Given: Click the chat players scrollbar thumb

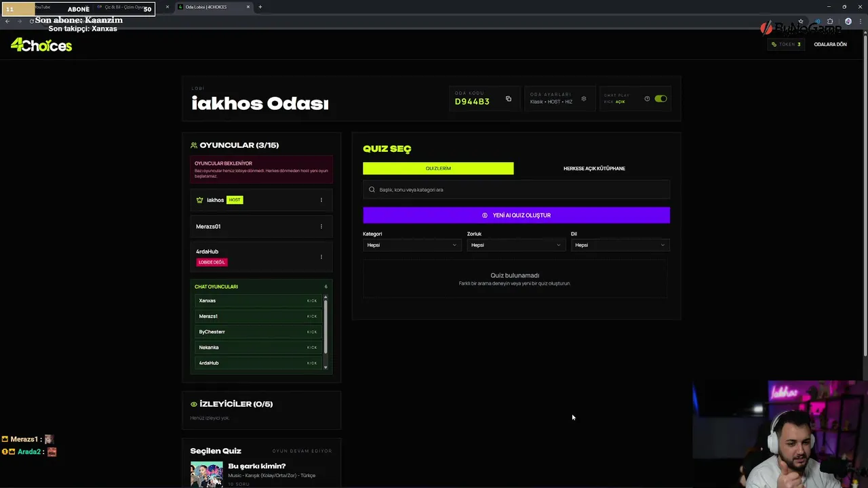Looking at the screenshot, I should click(325, 327).
